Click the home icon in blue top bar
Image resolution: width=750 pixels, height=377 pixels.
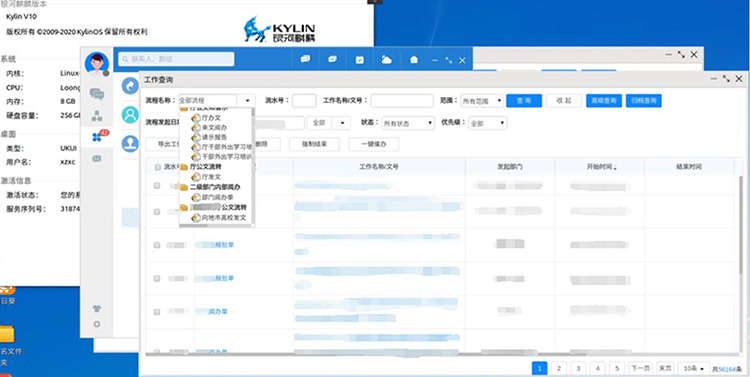(x=414, y=60)
